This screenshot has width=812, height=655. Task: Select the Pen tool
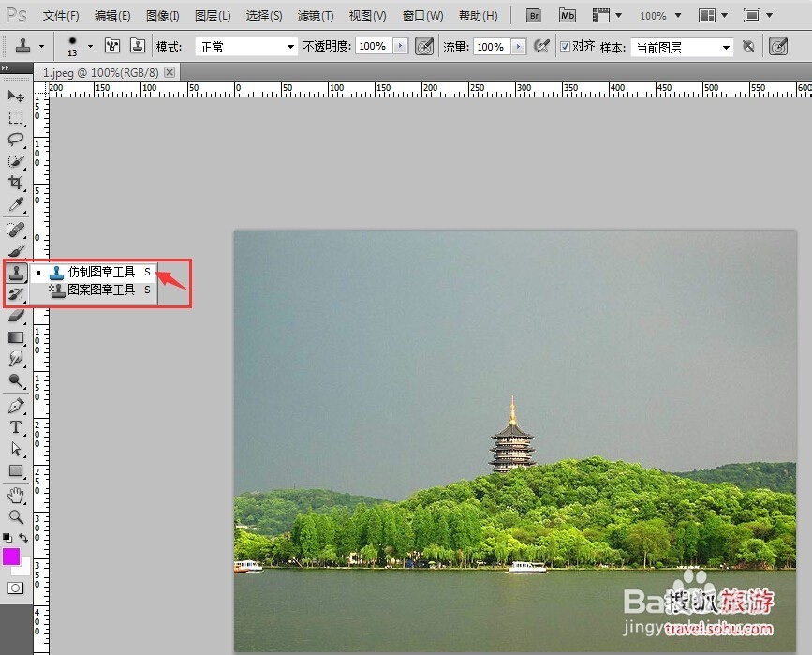(16, 406)
